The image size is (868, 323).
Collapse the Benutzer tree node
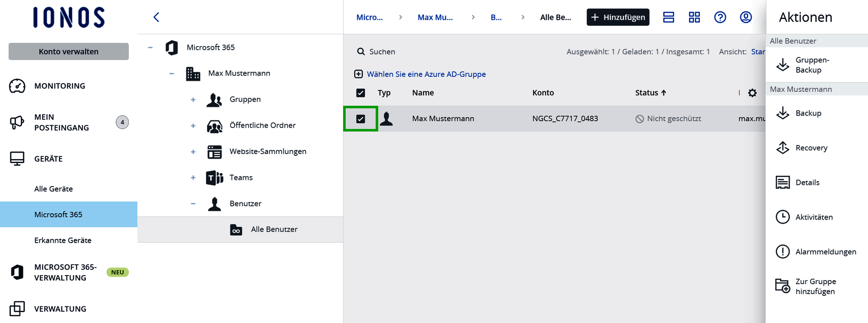click(x=193, y=204)
